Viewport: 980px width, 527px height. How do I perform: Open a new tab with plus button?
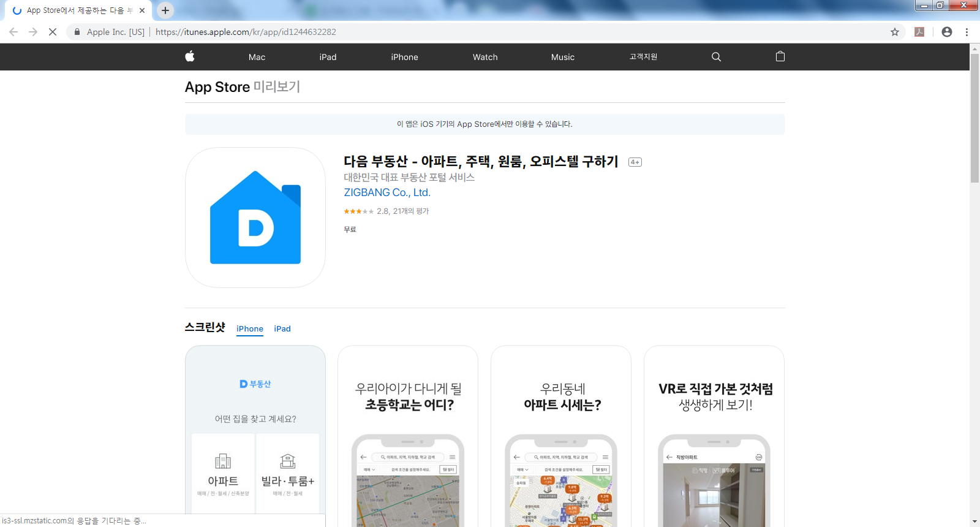coord(165,10)
